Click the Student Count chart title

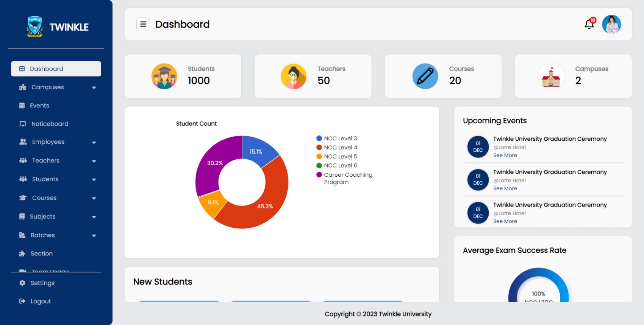[x=196, y=124]
